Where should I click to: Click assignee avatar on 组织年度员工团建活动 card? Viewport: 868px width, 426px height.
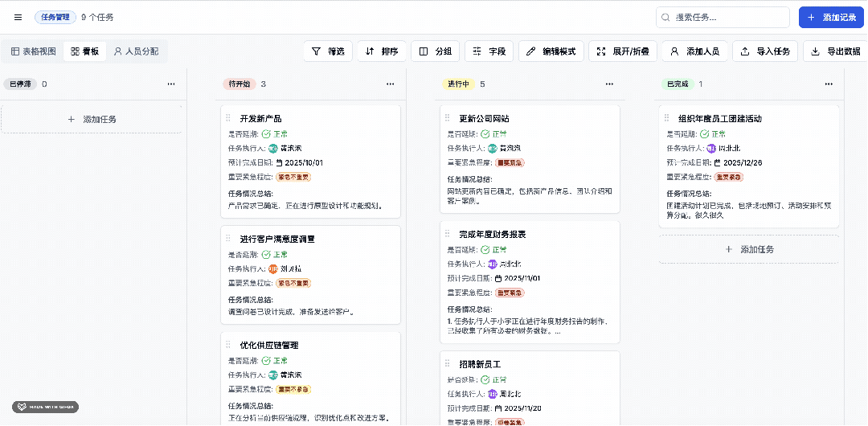(711, 149)
